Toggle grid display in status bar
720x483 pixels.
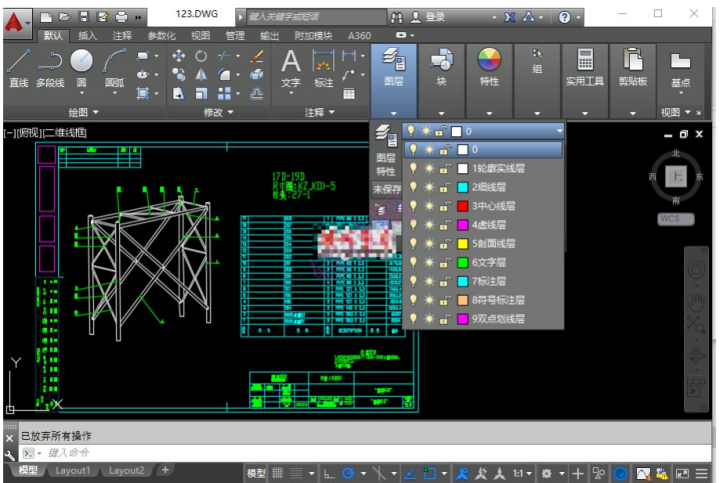pos(278,473)
